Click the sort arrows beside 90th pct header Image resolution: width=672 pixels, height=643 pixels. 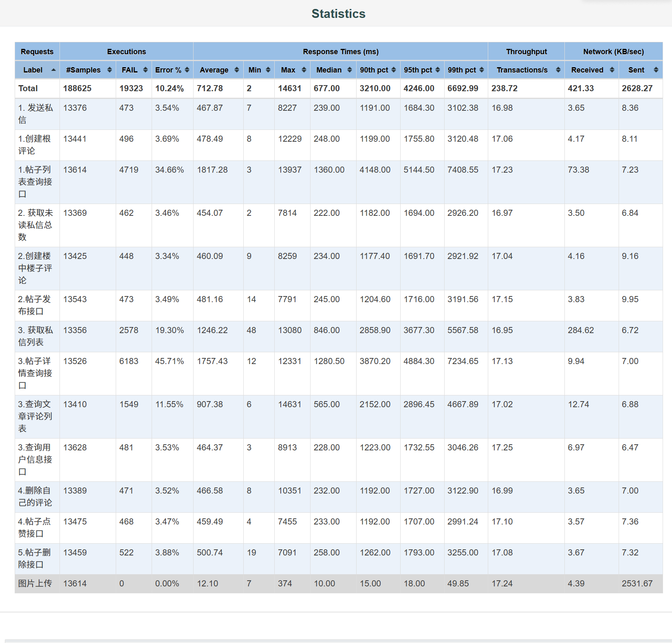394,70
